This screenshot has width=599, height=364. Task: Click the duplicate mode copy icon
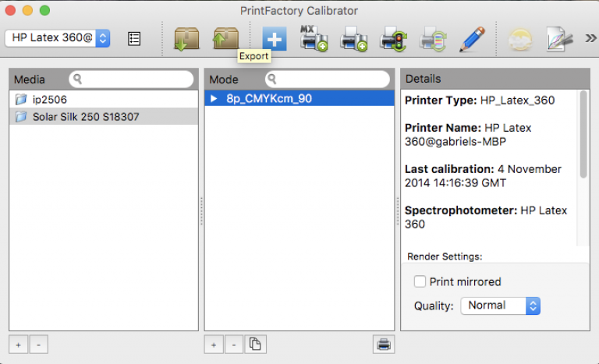point(255,345)
